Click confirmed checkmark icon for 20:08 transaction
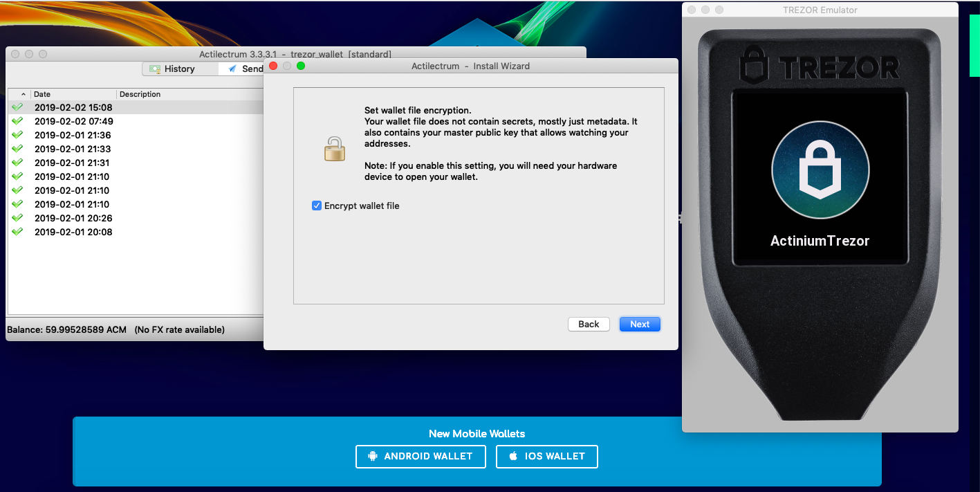 click(x=17, y=232)
